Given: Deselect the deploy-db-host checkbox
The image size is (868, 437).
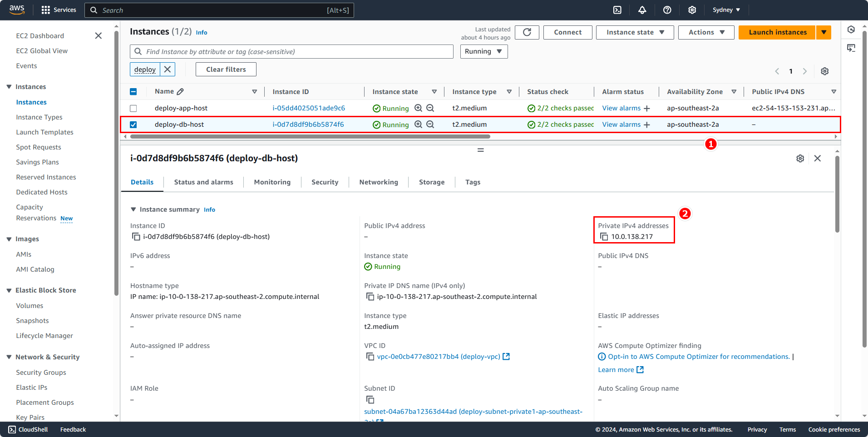Looking at the screenshot, I should point(133,124).
